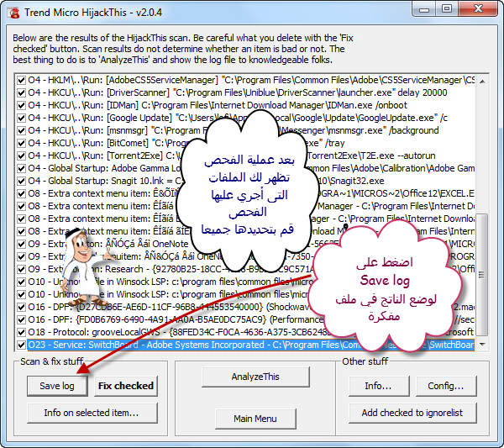Select the EXCEL.EXE context menu item row

[x=251, y=193]
